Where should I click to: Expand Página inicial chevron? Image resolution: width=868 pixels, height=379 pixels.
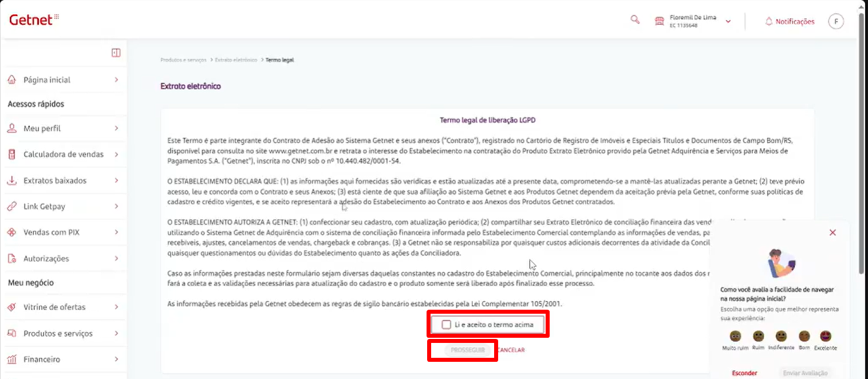pyautogui.click(x=116, y=80)
